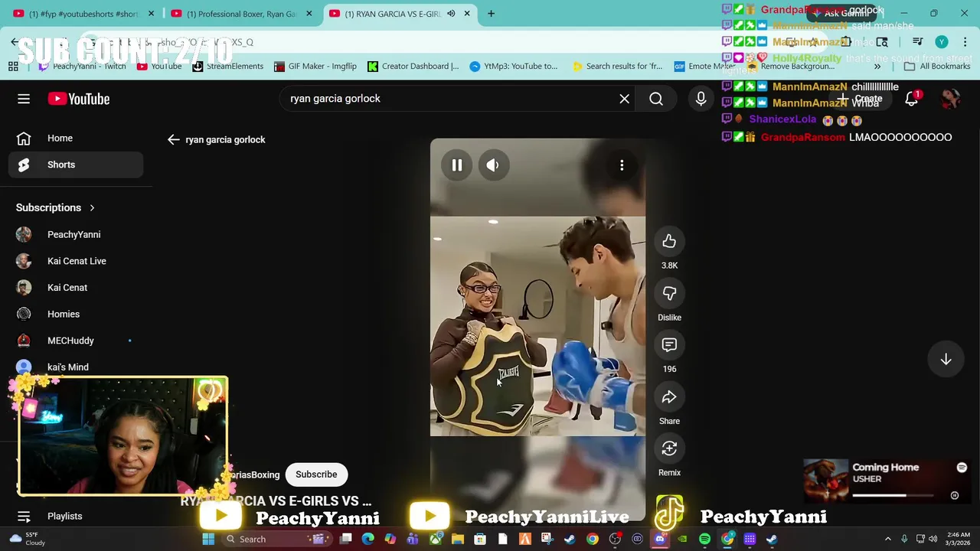Image resolution: width=980 pixels, height=551 pixels.
Task: Open the Kai Cenat subscription
Action: pos(76,288)
